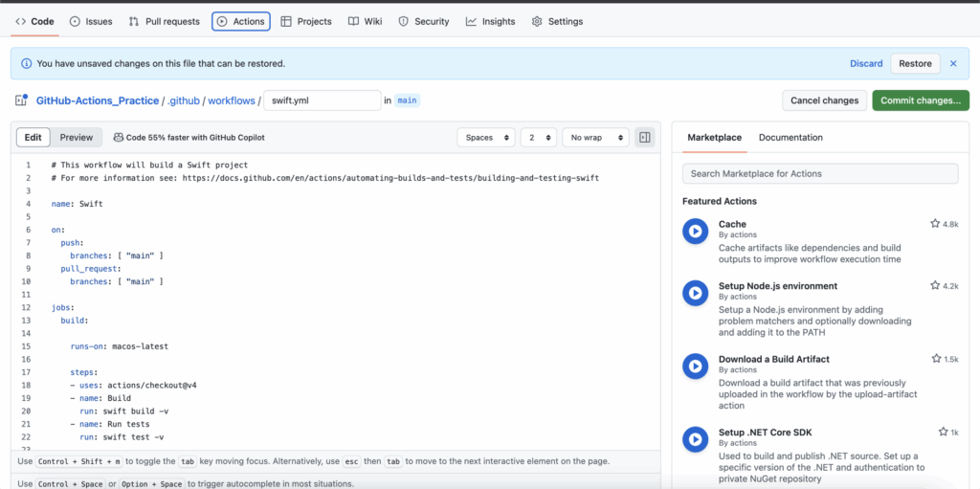Viewport: 980px width, 489px height.
Task: Click the Search Marketplace for Actions field
Action: point(820,174)
